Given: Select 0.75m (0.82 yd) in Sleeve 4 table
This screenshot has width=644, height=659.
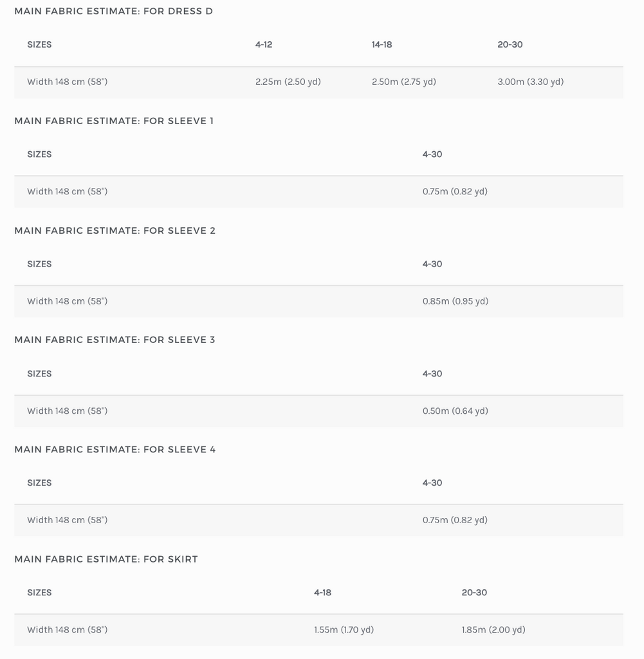Looking at the screenshot, I should (455, 520).
